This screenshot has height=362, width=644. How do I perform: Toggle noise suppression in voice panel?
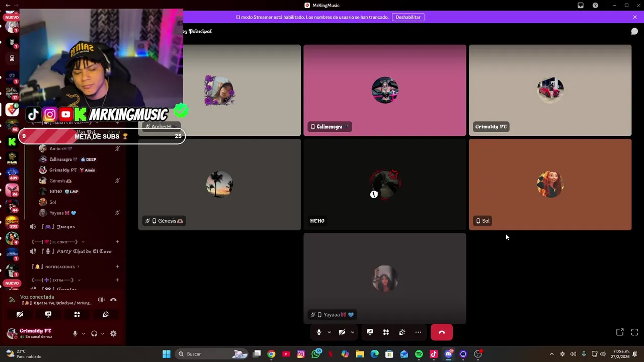pos(101,300)
